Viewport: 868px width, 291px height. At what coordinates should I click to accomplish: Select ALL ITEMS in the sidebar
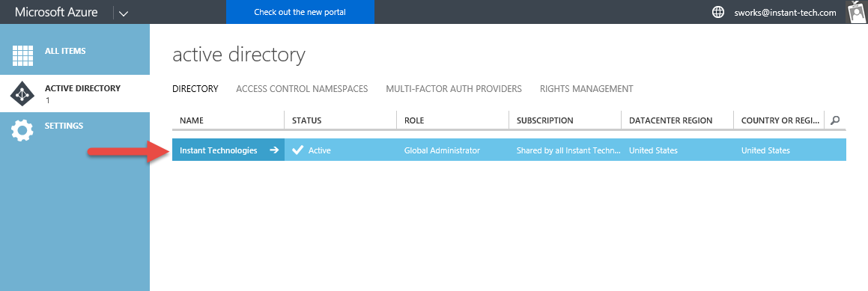click(65, 51)
